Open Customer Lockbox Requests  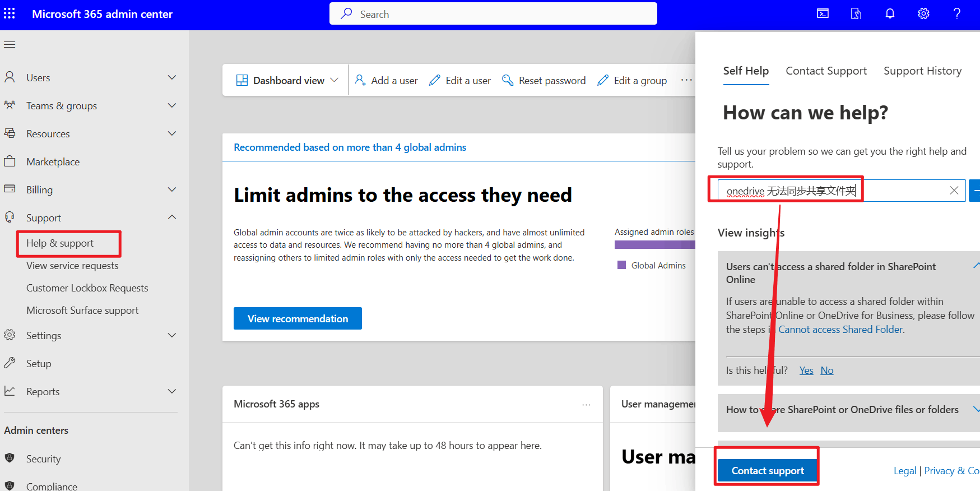(87, 288)
